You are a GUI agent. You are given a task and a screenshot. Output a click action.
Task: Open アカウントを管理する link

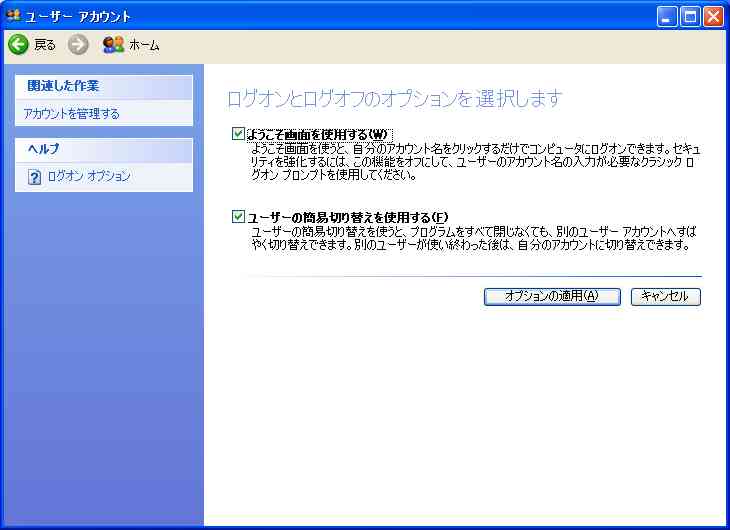[x=71, y=114]
